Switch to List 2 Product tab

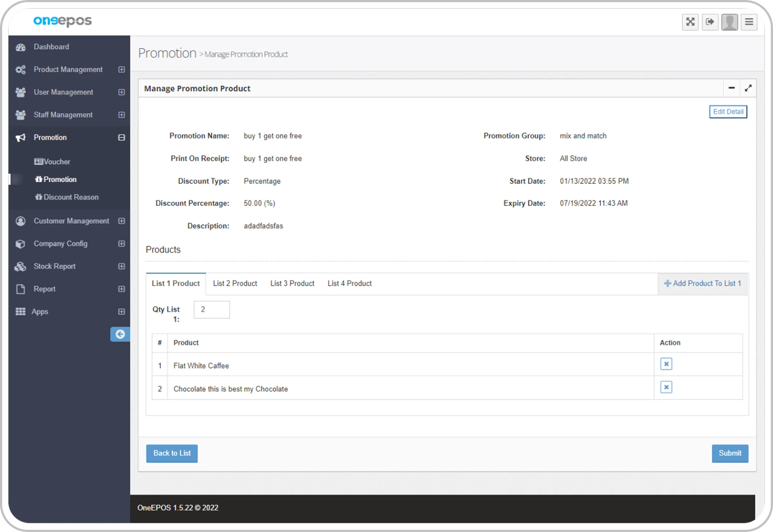(x=235, y=284)
